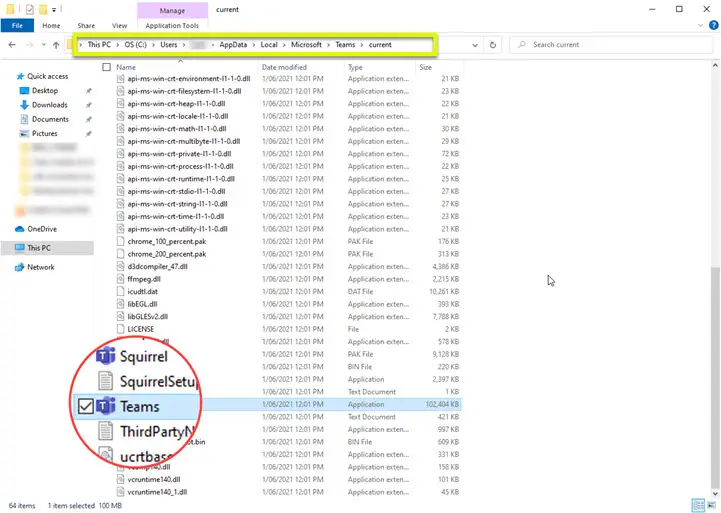
Task: Select the Manage contextual tab
Action: click(x=172, y=10)
